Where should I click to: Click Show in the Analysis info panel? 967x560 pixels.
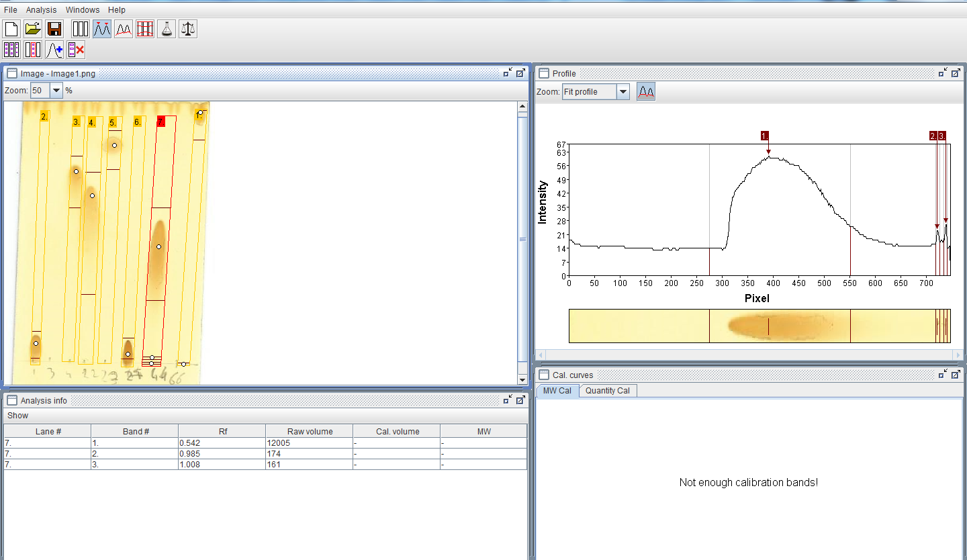point(18,416)
